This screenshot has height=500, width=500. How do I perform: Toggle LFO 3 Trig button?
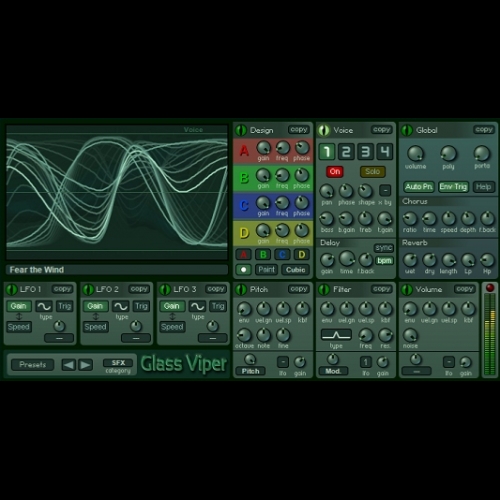coord(218,306)
